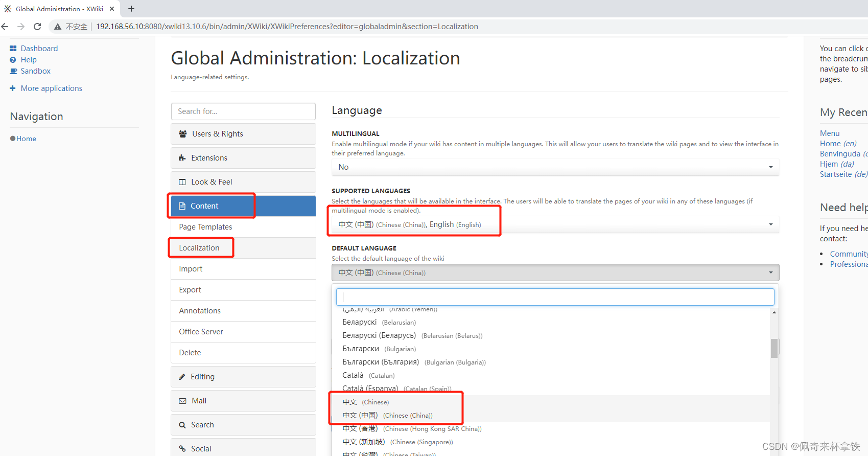
Task: Open Hjem (da) recent link
Action: pyautogui.click(x=837, y=164)
